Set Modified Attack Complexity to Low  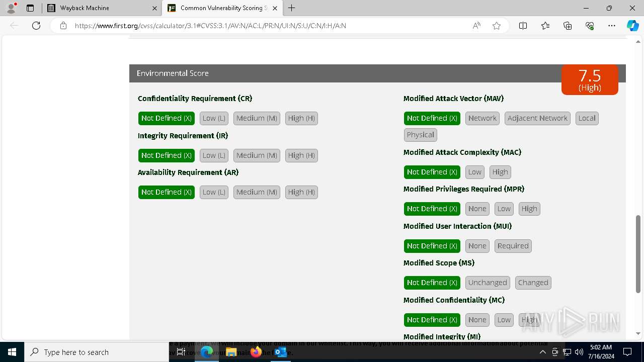coord(475,172)
